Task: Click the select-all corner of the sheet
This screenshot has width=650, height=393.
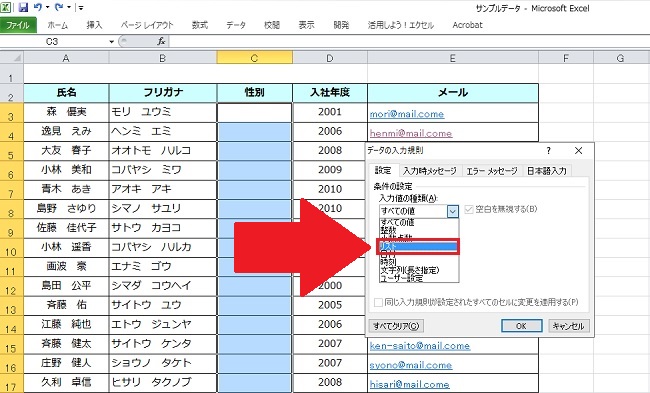Action: click(12, 58)
